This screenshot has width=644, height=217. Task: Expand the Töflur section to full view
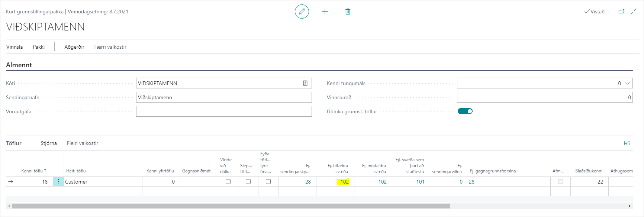pyautogui.click(x=627, y=143)
